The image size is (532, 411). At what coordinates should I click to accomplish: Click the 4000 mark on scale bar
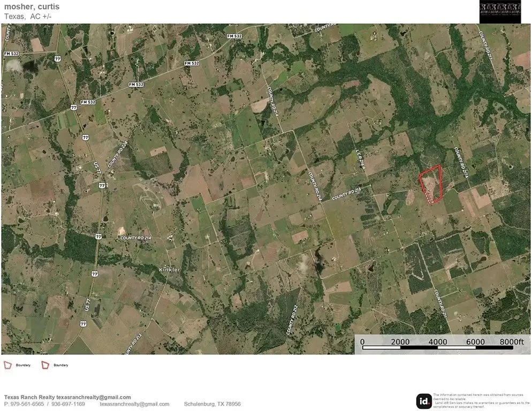coord(438,342)
